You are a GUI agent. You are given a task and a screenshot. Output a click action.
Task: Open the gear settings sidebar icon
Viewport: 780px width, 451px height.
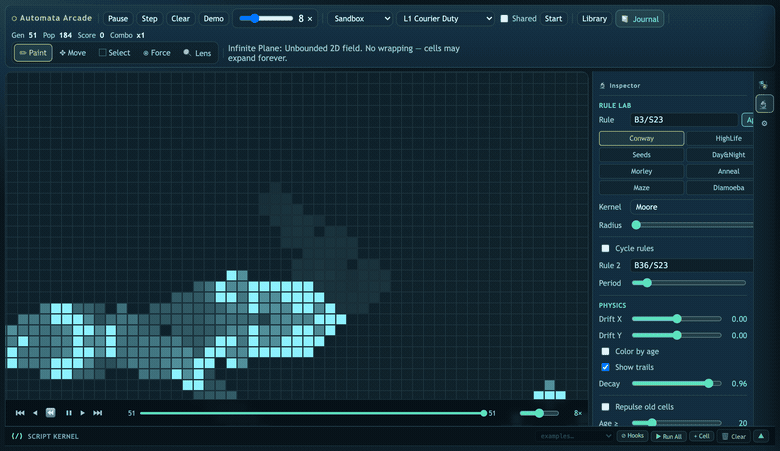click(764, 123)
